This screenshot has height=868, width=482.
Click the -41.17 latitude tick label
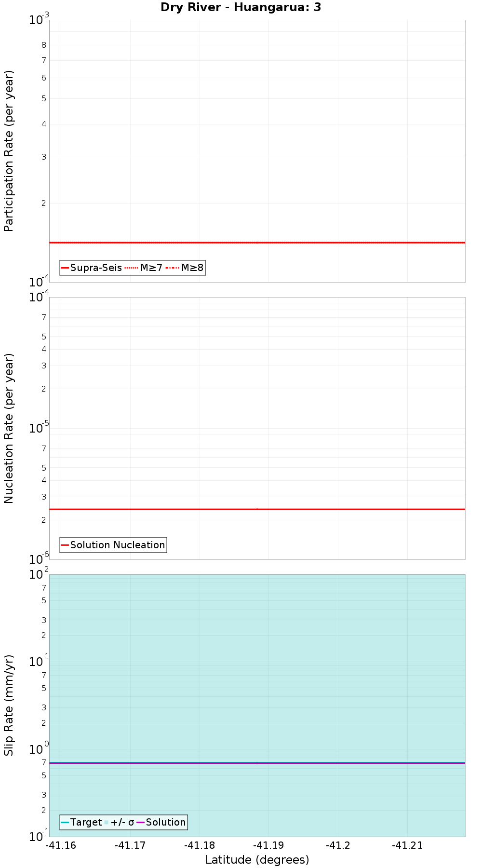pyautogui.click(x=130, y=845)
